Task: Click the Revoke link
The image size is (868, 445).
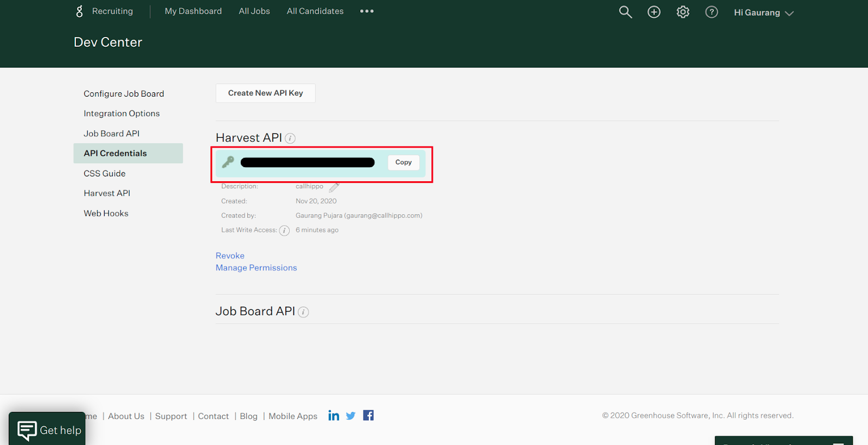Action: (x=230, y=256)
